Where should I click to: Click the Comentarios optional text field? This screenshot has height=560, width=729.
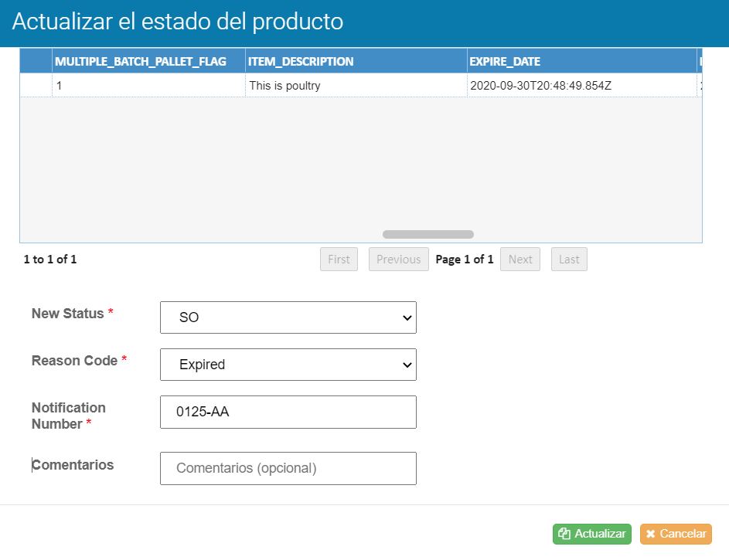click(288, 468)
